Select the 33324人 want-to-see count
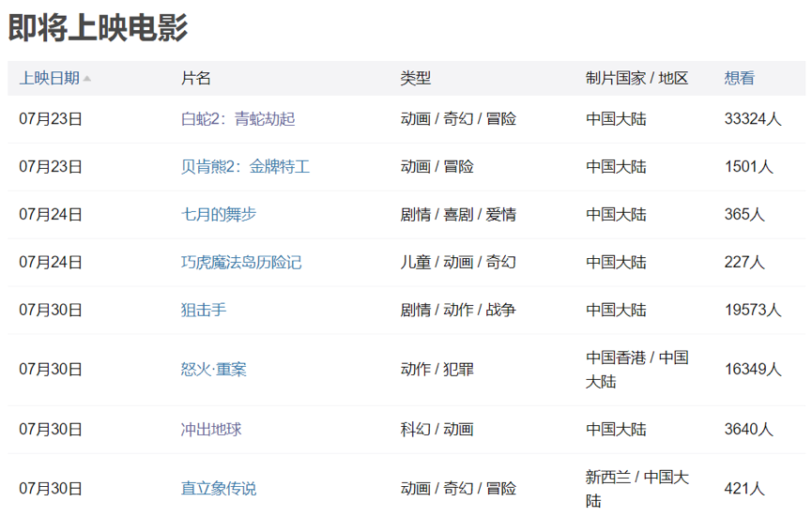This screenshot has height=517, width=812. click(753, 119)
